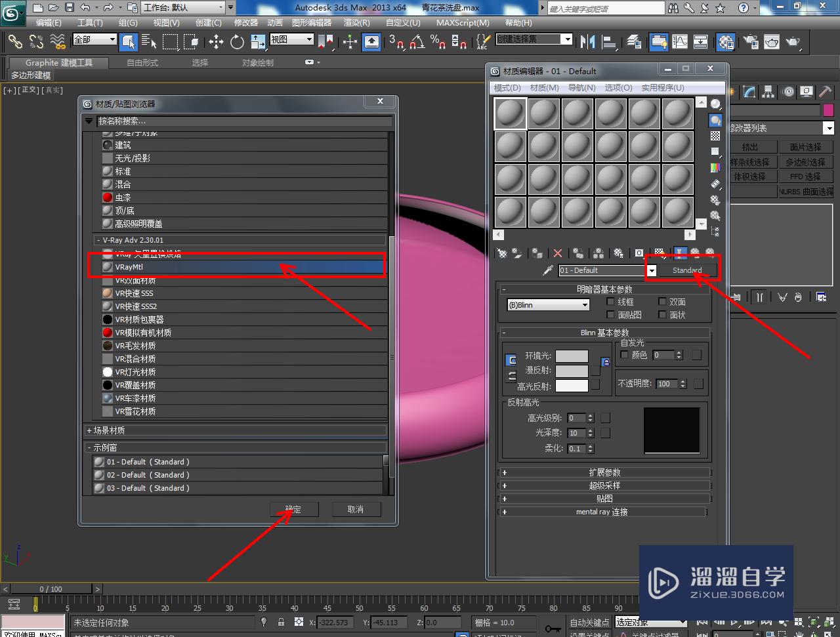Expand the 超级采样 rollout
This screenshot has width=840, height=637.
[x=604, y=485]
